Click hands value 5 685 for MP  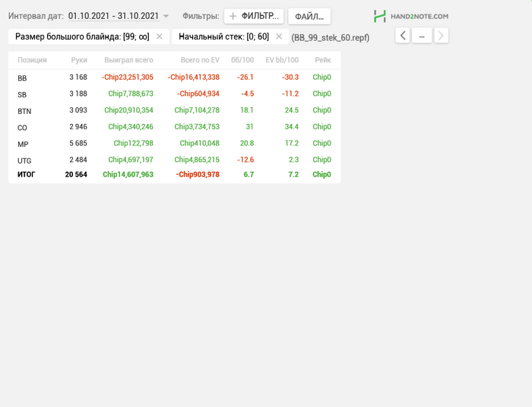pyautogui.click(x=78, y=143)
